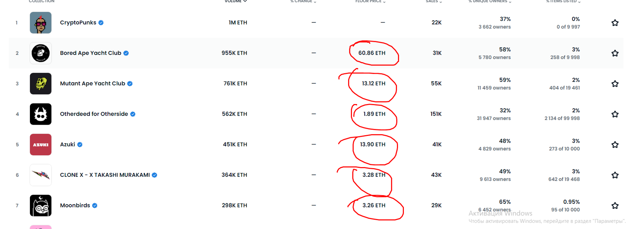Star the Moonbirds collection

[615, 205]
